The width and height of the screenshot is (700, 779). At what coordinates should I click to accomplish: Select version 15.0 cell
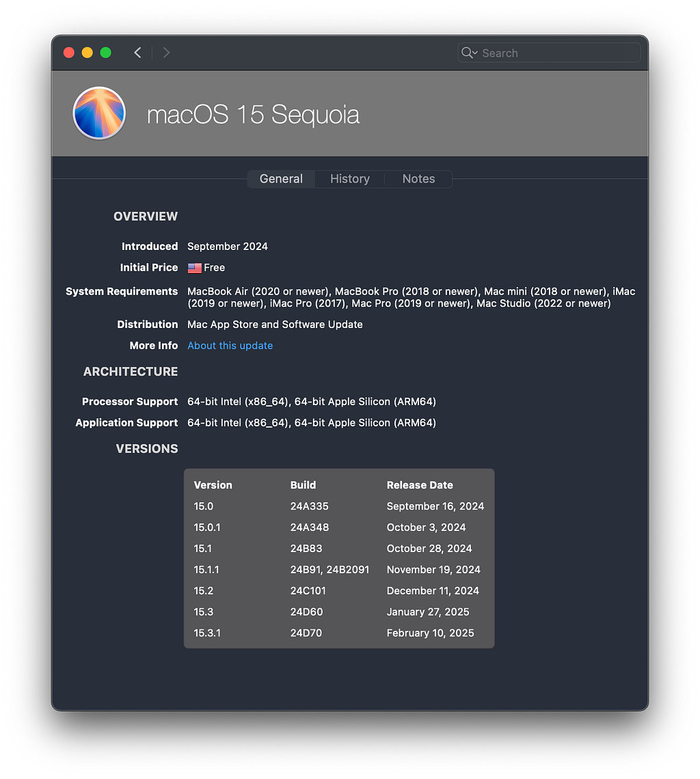tap(203, 506)
